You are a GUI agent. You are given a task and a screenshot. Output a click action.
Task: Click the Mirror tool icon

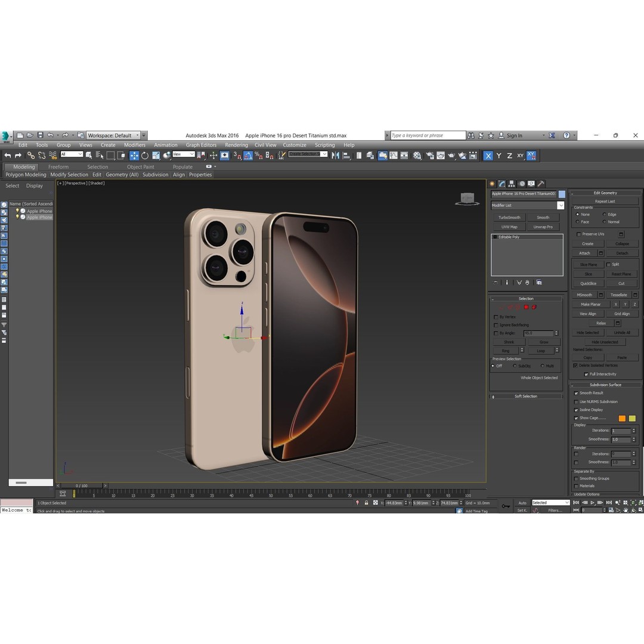click(x=336, y=156)
